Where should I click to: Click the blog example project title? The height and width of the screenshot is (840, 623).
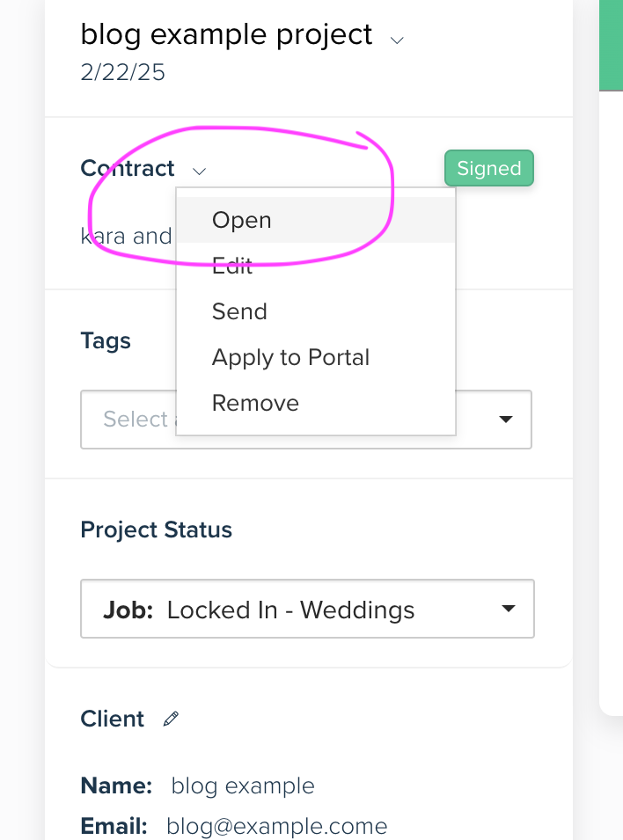click(226, 35)
